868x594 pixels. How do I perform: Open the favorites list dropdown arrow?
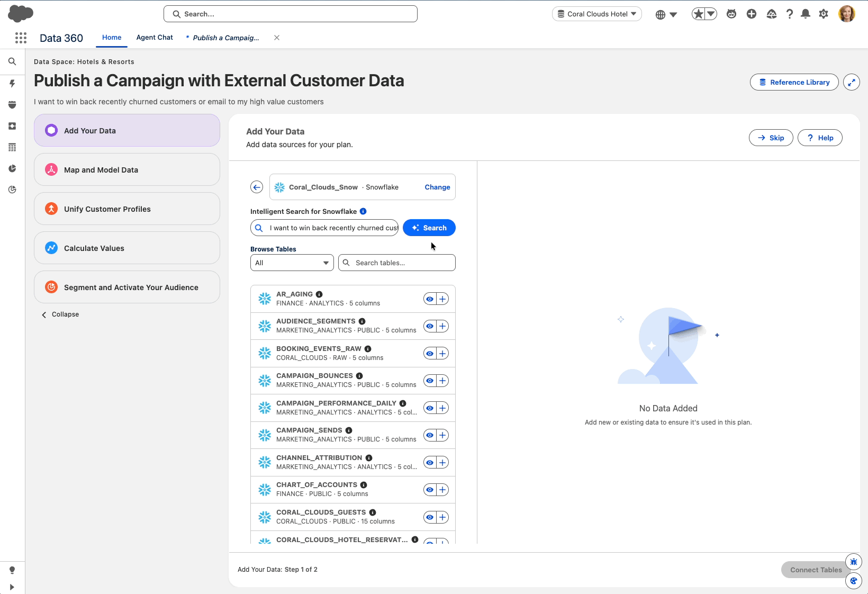tap(711, 14)
